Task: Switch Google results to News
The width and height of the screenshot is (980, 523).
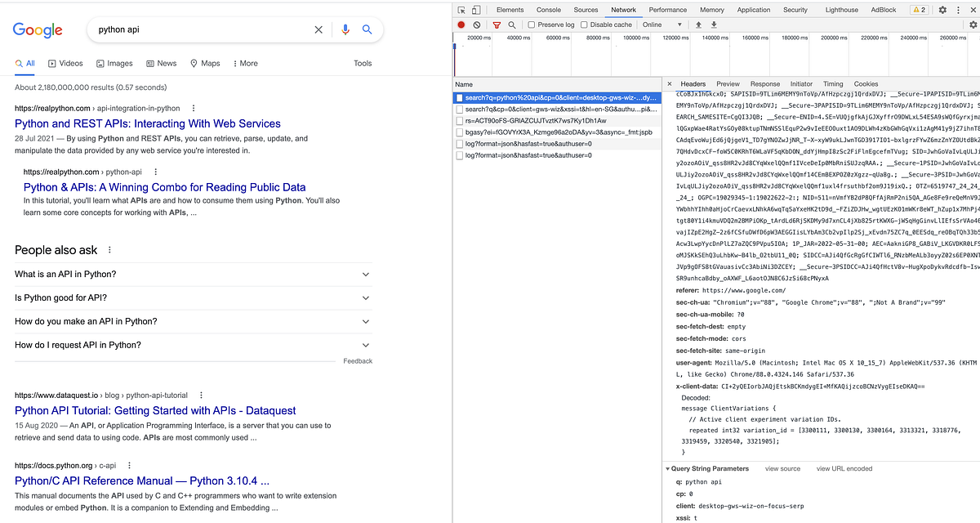Action: click(161, 63)
